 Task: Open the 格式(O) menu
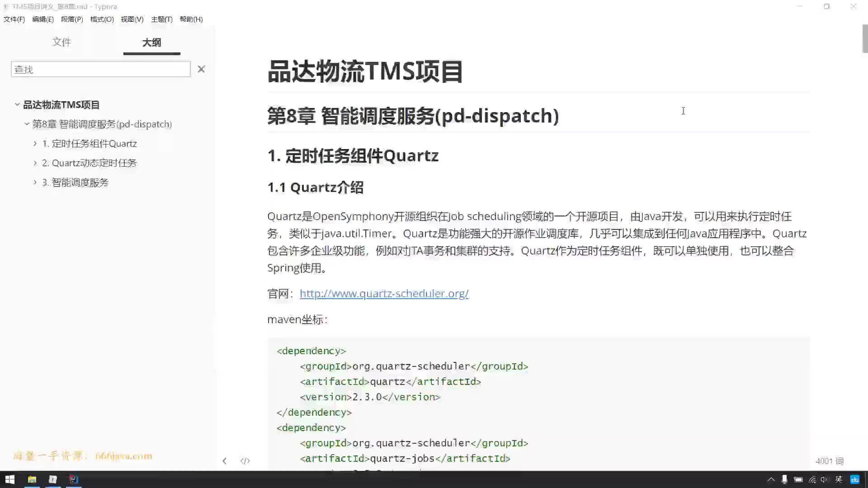click(102, 19)
